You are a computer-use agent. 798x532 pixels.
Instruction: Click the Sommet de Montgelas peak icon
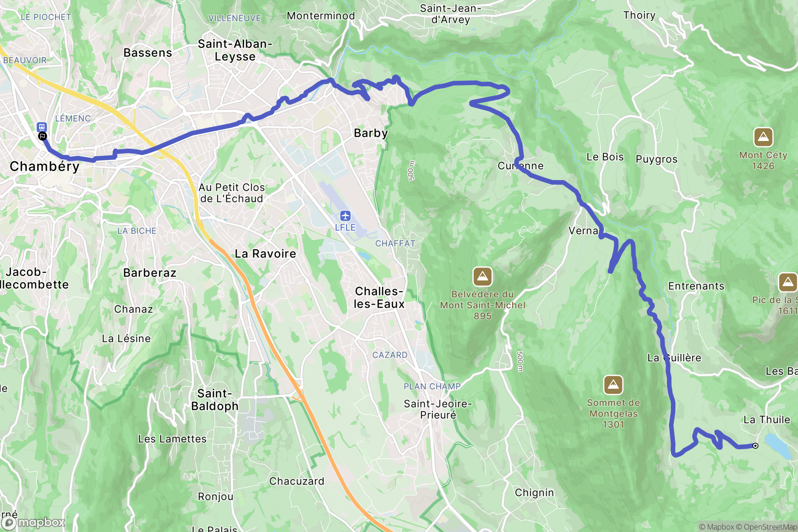pyautogui.click(x=613, y=385)
